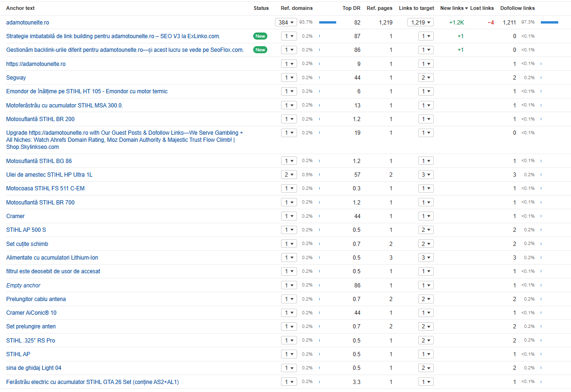The height and width of the screenshot is (392, 571).
Task: Click dofollow links count 3 for Alimentate cu acumulatori
Action: click(x=514, y=258)
